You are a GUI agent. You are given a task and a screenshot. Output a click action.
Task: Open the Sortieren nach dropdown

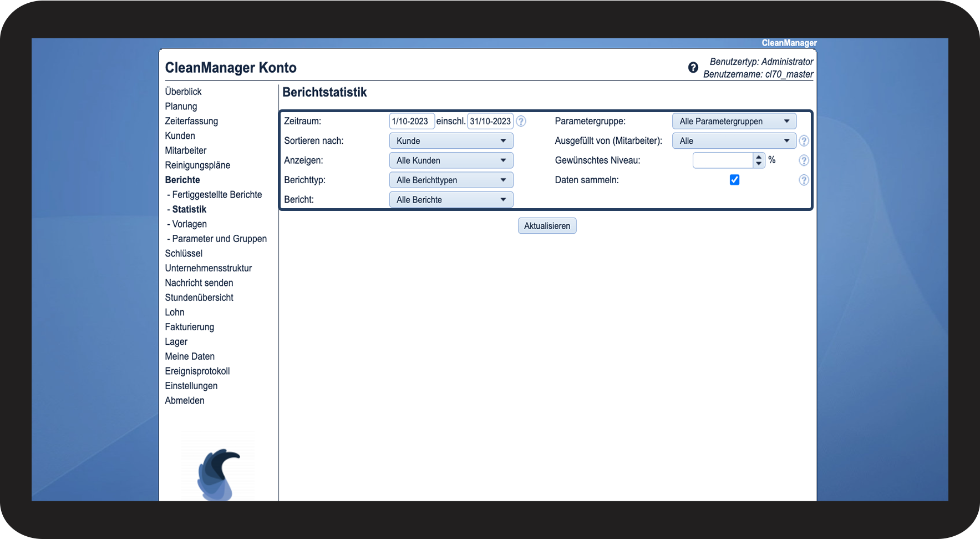pyautogui.click(x=451, y=141)
